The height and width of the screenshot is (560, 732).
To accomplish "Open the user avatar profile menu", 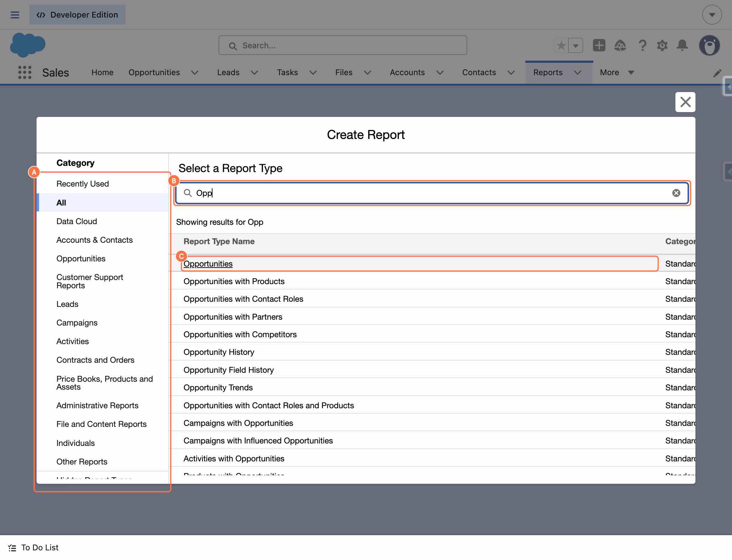I will click(x=709, y=45).
